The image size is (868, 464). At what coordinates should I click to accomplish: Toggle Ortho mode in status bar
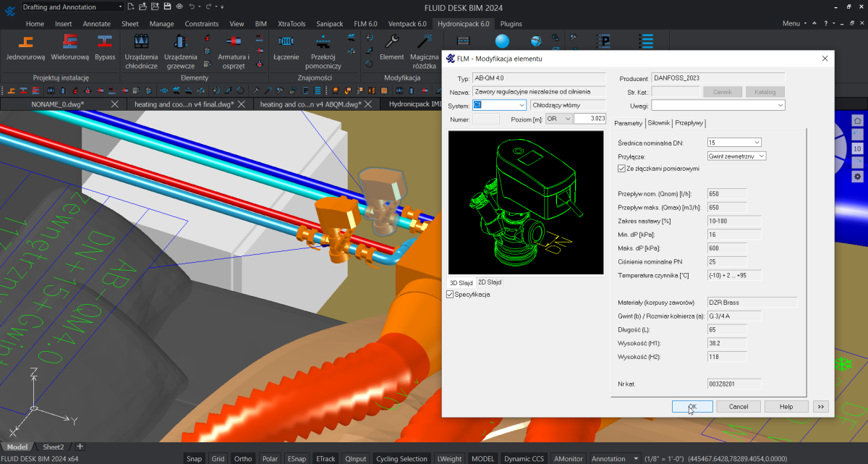(243, 458)
